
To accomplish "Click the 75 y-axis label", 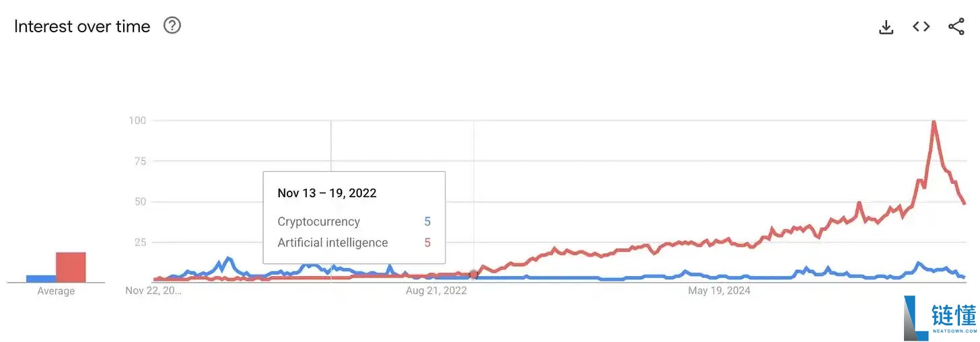I will click(139, 161).
